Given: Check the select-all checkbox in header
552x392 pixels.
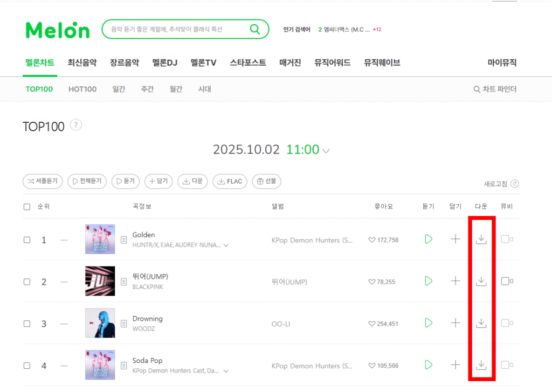Looking at the screenshot, I should pos(27,207).
